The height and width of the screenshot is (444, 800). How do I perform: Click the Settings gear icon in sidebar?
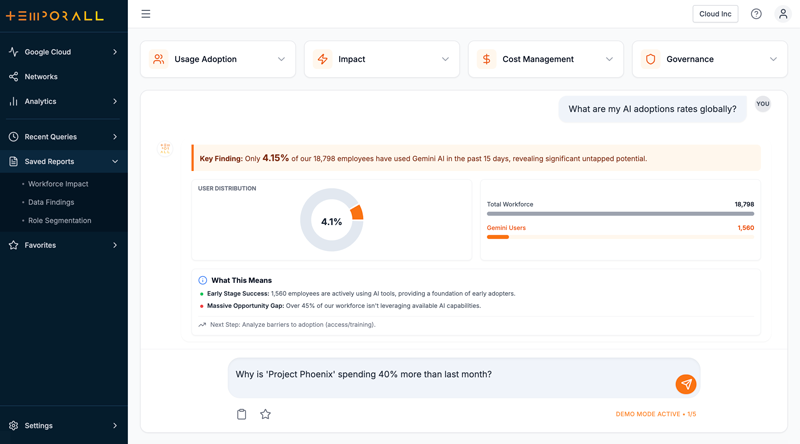point(14,426)
